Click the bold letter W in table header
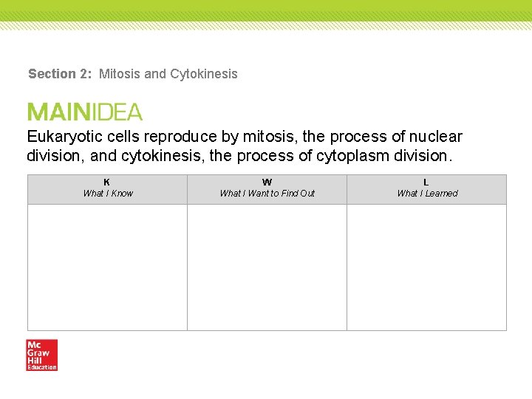Image resolution: width=532 pixels, height=399 pixels. click(x=267, y=183)
